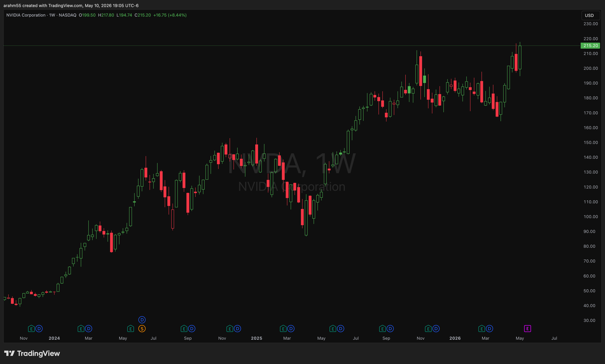This screenshot has height=364, width=605.
Task: Click the 230.00 label on price axis
Action: [x=591, y=24]
